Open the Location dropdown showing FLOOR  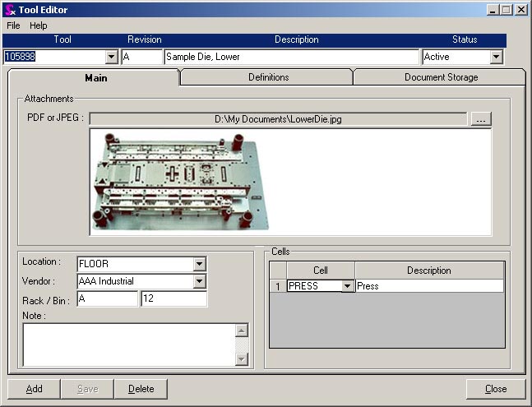(x=199, y=264)
